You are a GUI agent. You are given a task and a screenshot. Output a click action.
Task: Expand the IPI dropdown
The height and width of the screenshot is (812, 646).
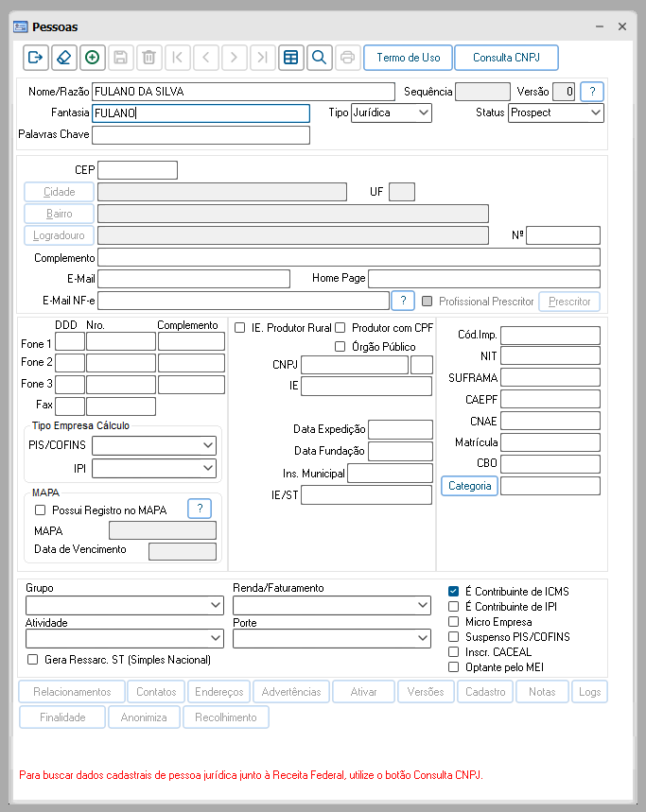pyautogui.click(x=154, y=468)
